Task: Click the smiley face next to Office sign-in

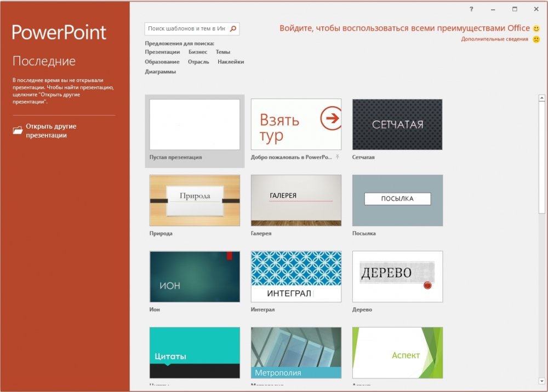Action: pyautogui.click(x=536, y=28)
